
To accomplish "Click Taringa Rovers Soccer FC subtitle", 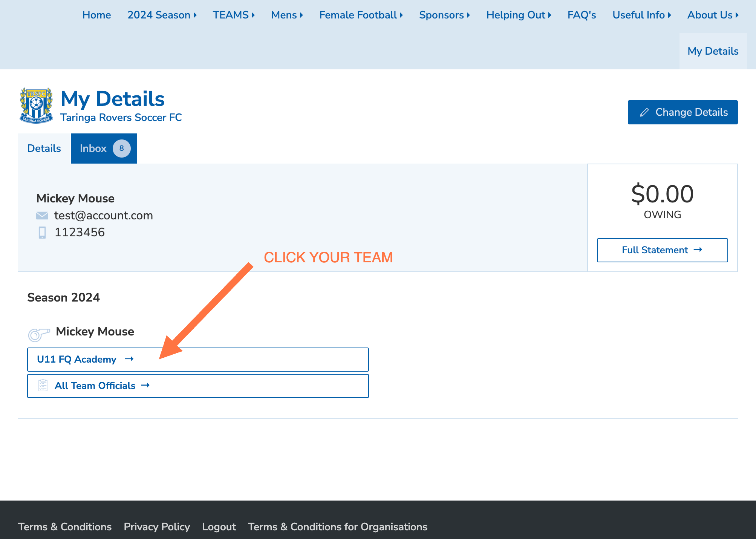I will coord(121,118).
